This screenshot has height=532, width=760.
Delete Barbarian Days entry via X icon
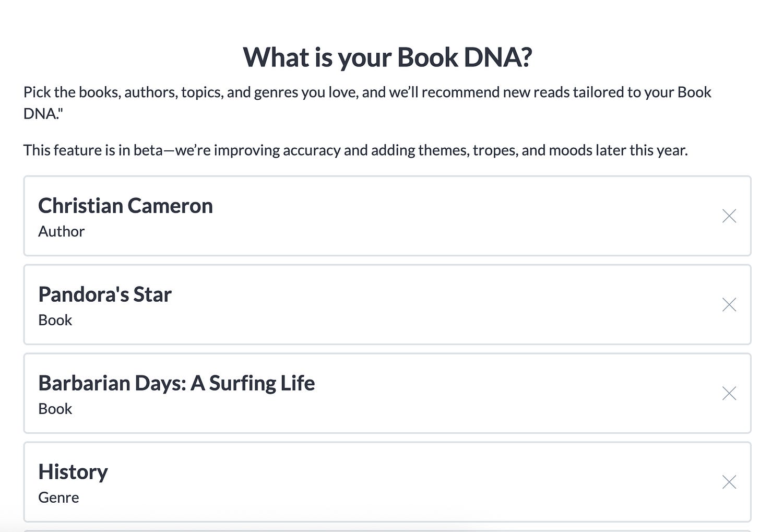click(729, 393)
